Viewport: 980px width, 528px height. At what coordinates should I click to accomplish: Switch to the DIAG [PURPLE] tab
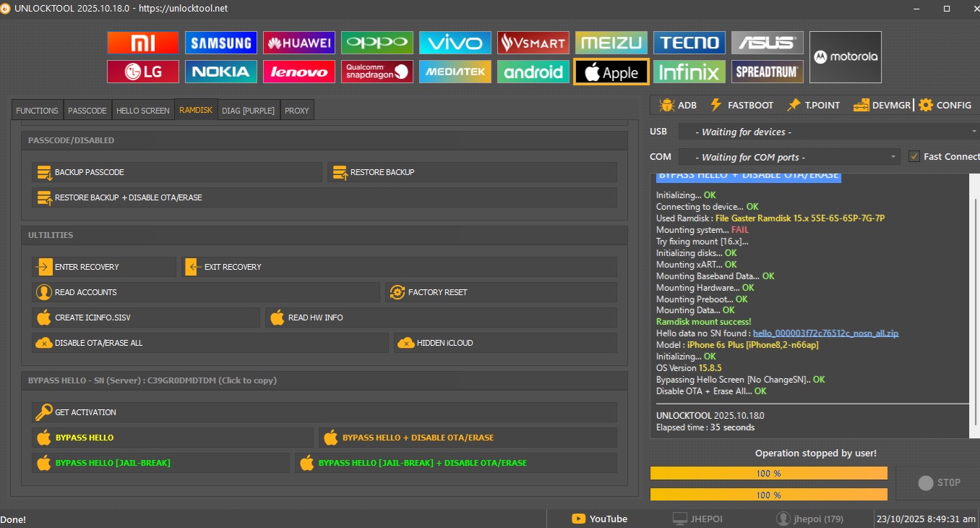point(249,111)
